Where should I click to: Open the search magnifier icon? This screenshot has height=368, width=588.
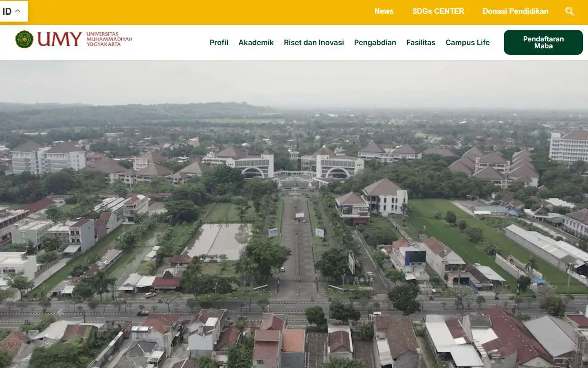tap(570, 11)
